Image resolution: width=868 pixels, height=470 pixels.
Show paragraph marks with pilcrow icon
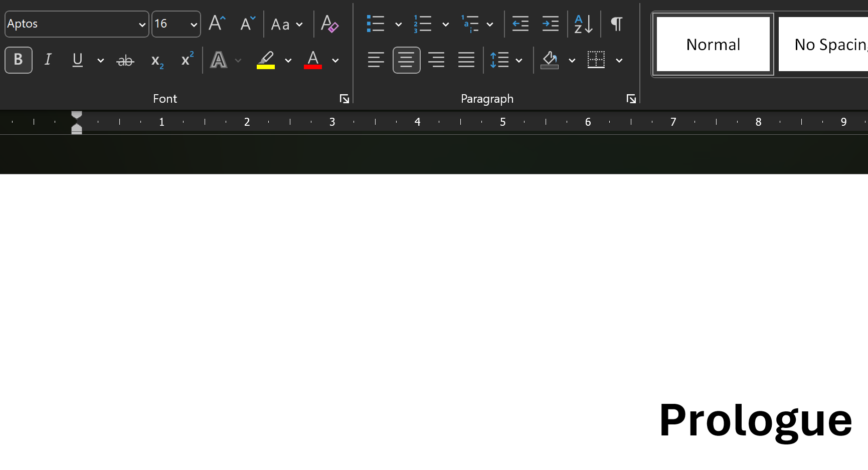pos(616,24)
